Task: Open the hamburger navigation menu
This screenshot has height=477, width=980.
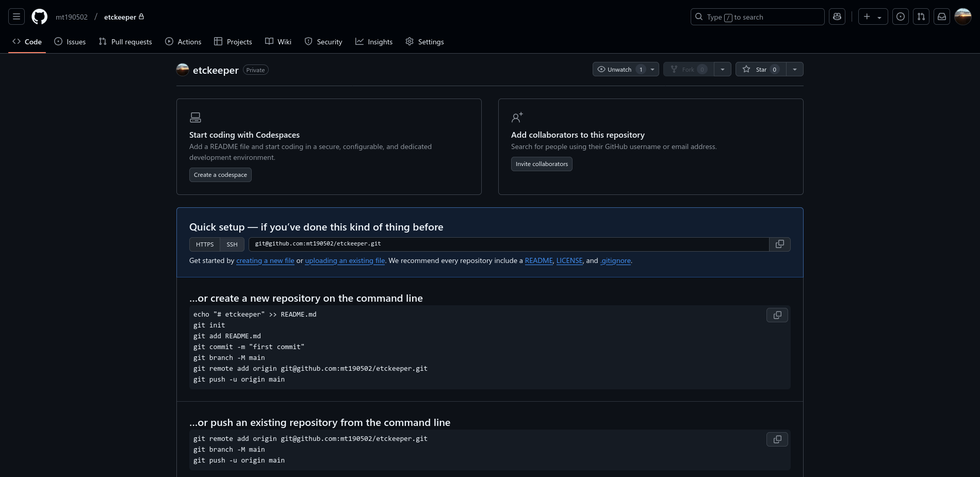Action: [17, 17]
